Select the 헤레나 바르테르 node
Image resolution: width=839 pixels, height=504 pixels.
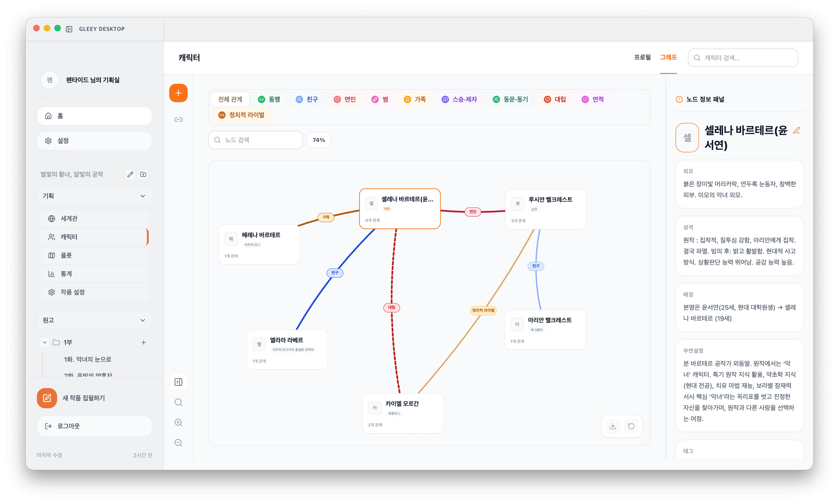click(x=259, y=245)
